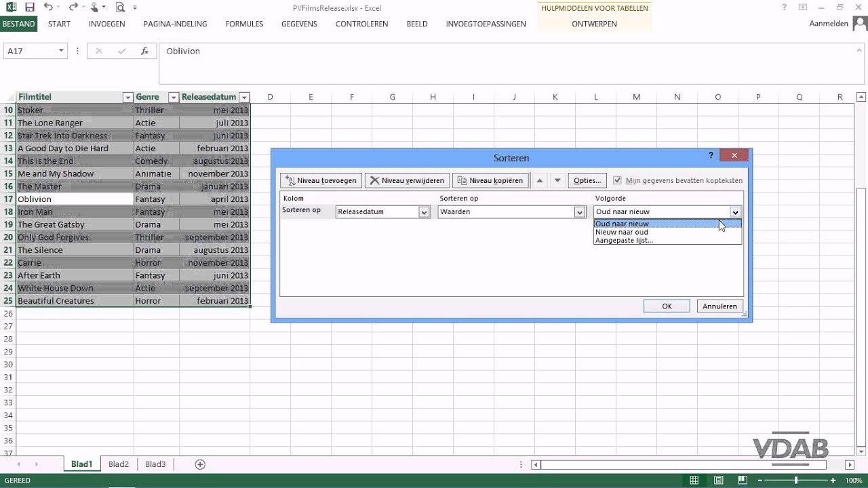Open the INVOEGEN ribbon tab

(x=106, y=24)
